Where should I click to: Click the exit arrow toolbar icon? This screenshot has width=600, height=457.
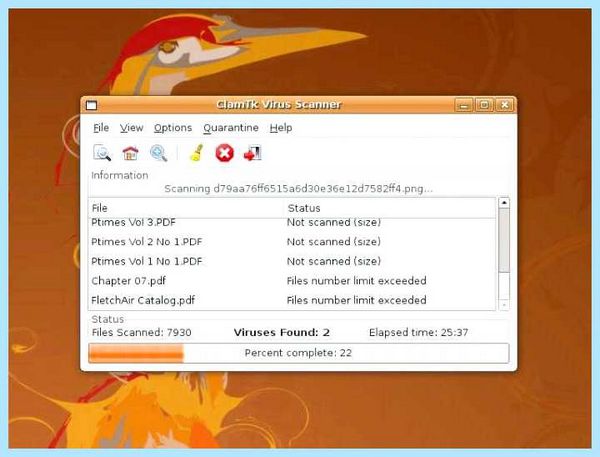coord(253,153)
